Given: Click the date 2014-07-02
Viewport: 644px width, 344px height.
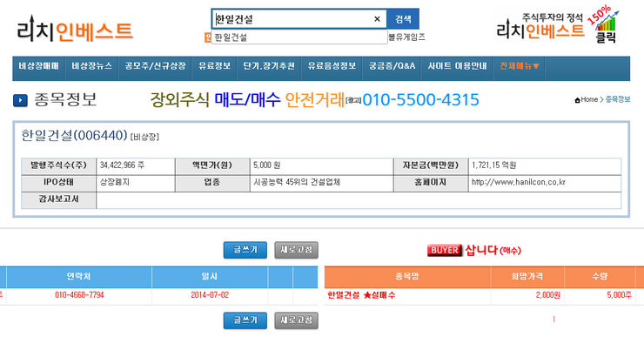Looking at the screenshot, I should click(x=210, y=295).
